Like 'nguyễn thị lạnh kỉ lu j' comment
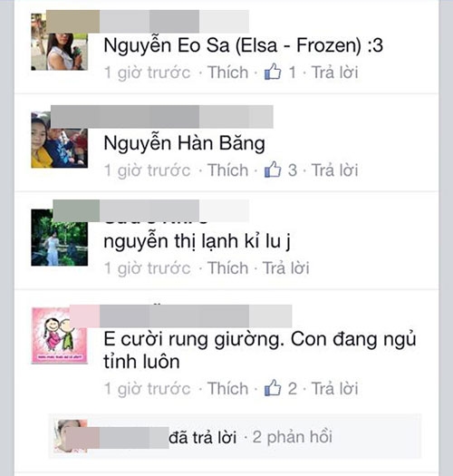This screenshot has width=453, height=476. (x=228, y=268)
